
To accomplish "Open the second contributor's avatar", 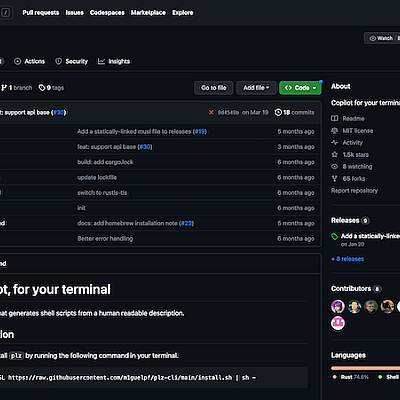I will [x=354, y=306].
